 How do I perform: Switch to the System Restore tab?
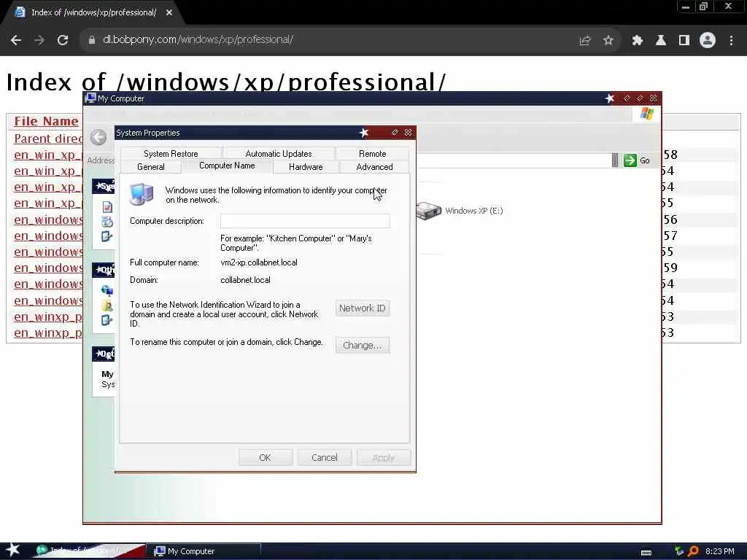pyautogui.click(x=171, y=153)
